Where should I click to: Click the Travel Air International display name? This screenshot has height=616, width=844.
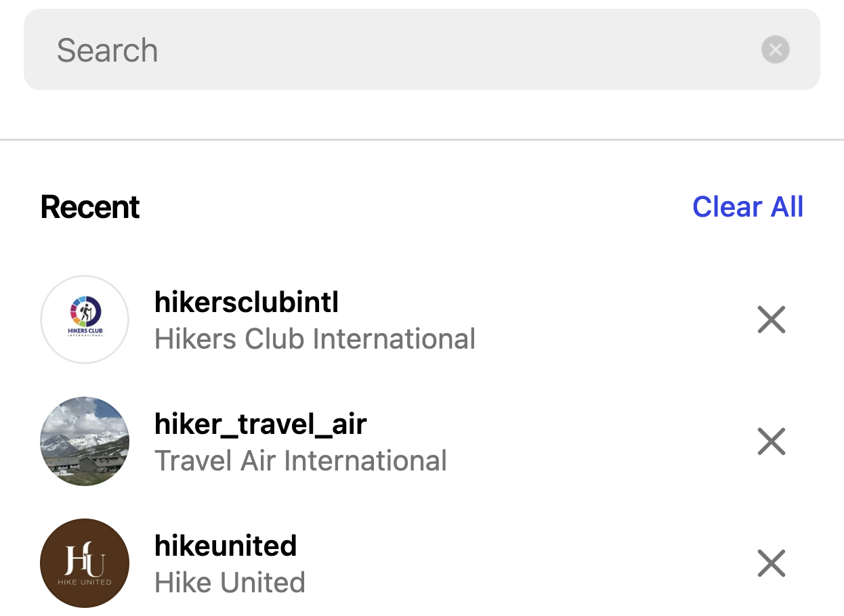301,460
